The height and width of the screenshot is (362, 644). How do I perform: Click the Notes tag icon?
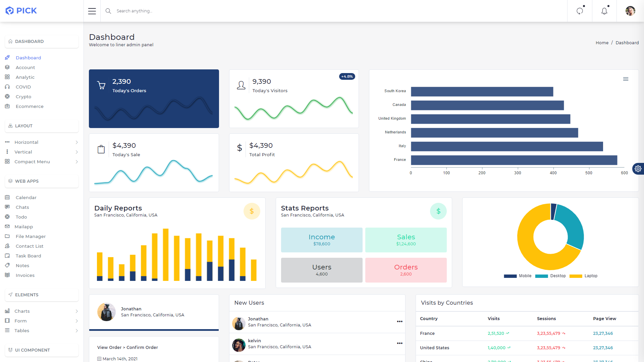click(7, 265)
